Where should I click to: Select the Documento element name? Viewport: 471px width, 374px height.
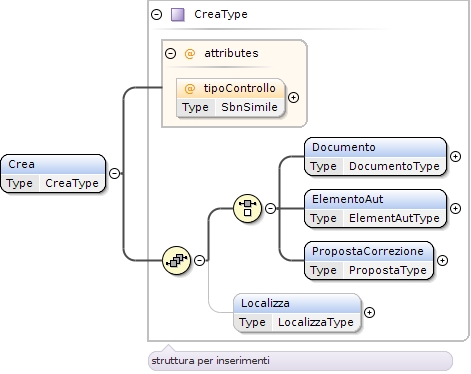(344, 147)
